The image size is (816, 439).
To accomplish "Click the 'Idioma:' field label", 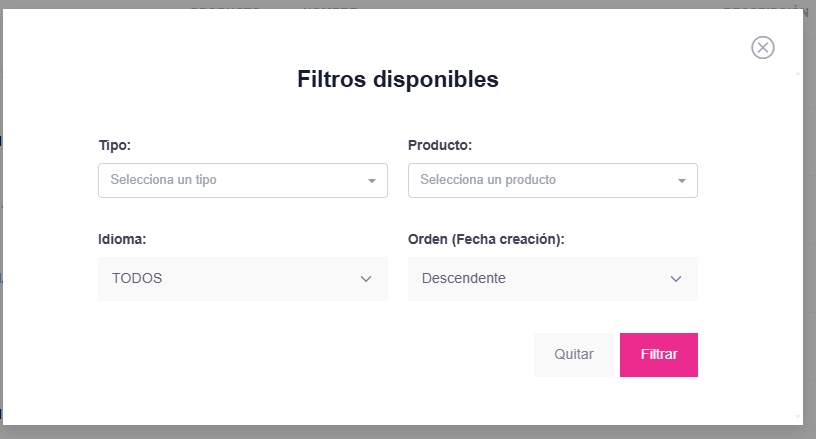I will tap(122, 240).
